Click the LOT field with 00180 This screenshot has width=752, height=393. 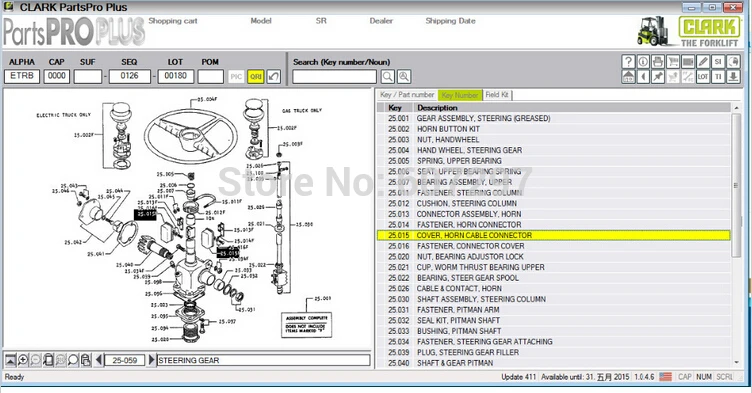[176, 76]
